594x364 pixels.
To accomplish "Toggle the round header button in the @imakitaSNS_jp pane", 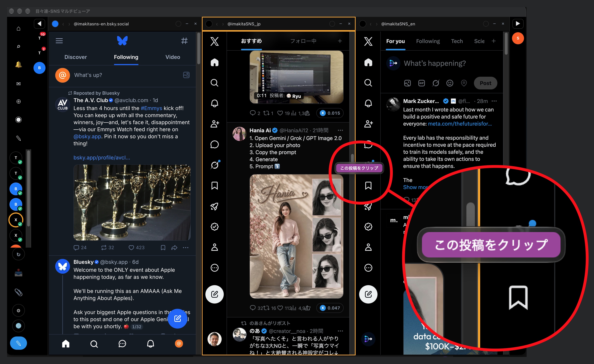I will (x=332, y=24).
